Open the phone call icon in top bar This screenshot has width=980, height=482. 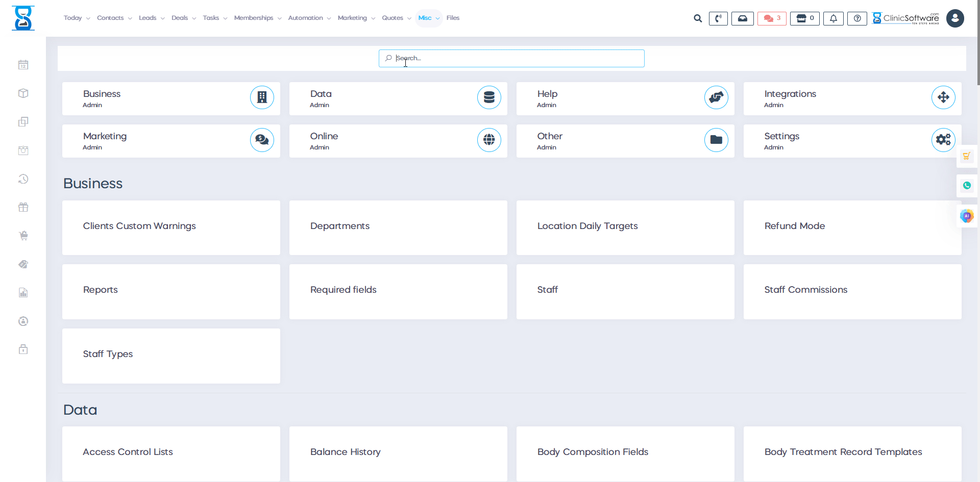(718, 18)
